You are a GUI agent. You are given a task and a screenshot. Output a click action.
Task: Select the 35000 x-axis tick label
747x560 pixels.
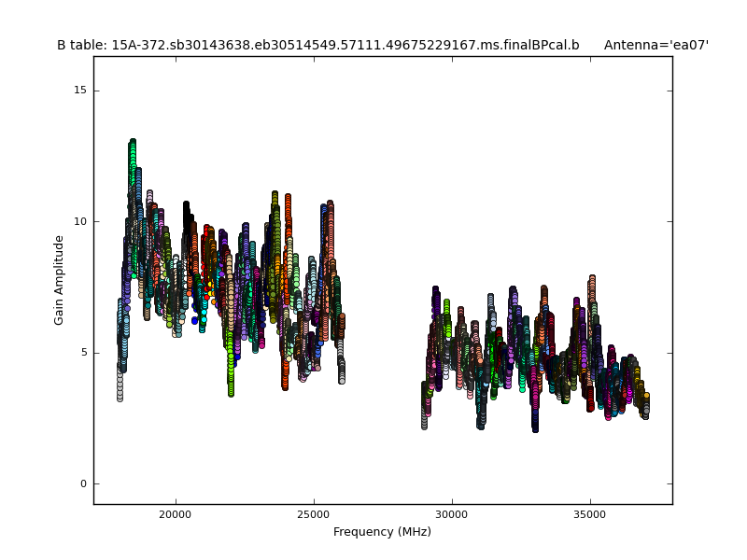(589, 514)
